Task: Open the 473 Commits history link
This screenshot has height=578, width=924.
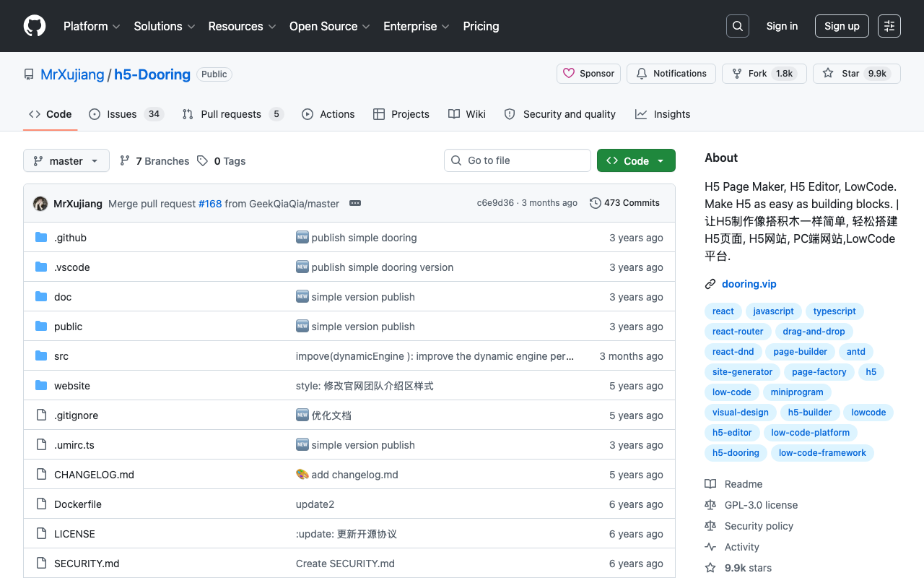Action: (624, 203)
